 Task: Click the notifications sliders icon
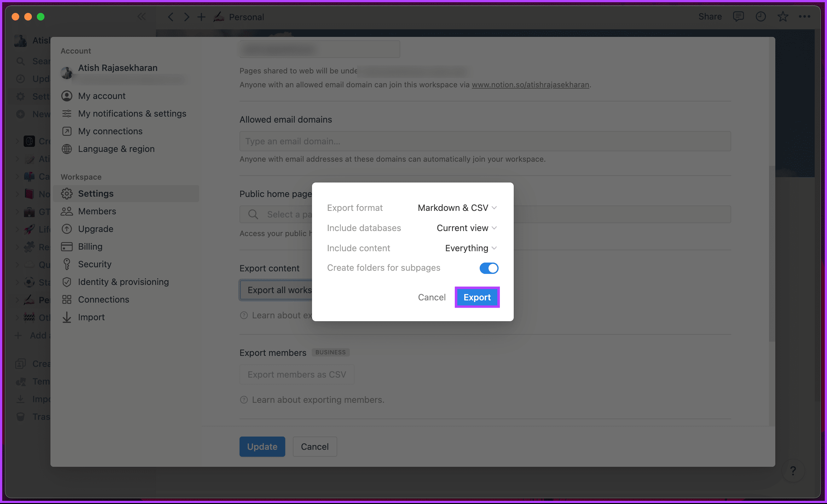(x=67, y=113)
